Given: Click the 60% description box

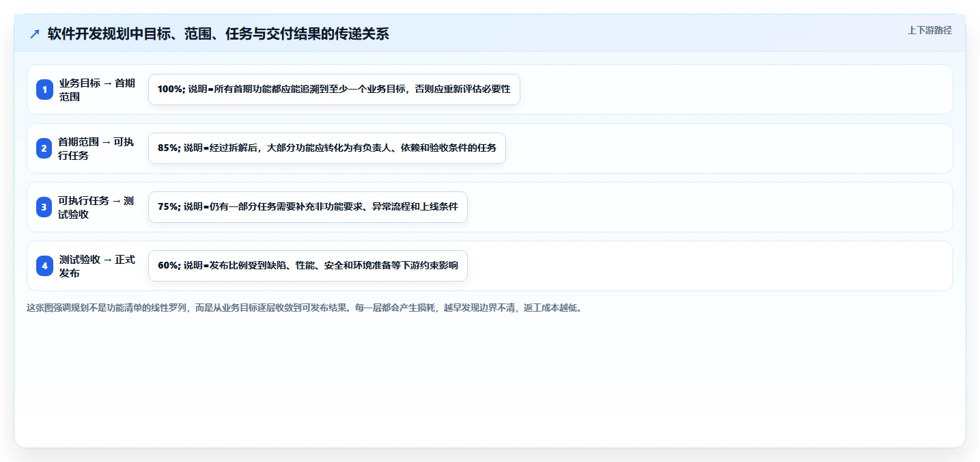Looking at the screenshot, I should pyautogui.click(x=308, y=266).
